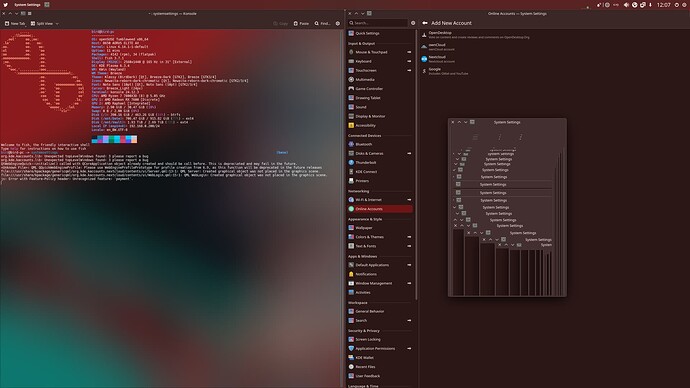Open a New Tab in Konsole

point(15,23)
